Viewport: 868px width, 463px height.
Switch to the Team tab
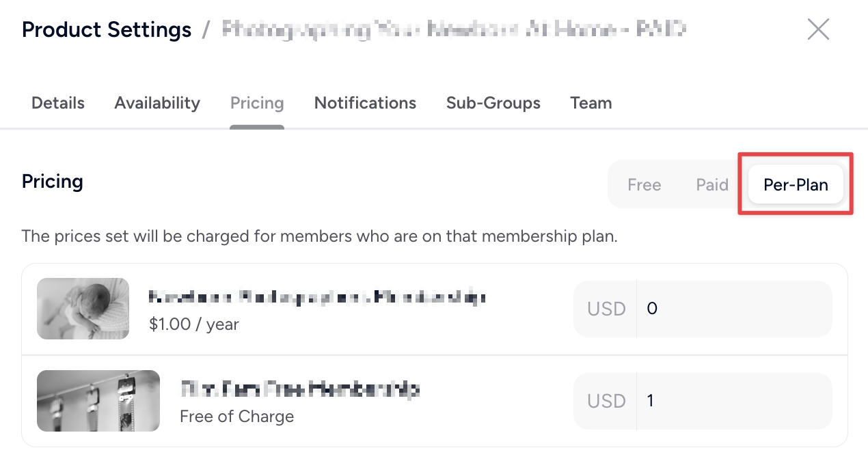coord(591,103)
